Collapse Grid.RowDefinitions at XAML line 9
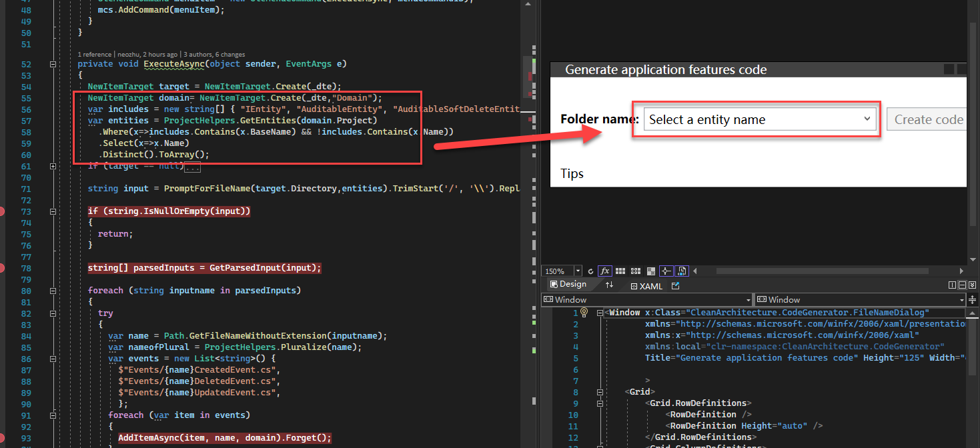The width and height of the screenshot is (980, 448). click(x=600, y=403)
